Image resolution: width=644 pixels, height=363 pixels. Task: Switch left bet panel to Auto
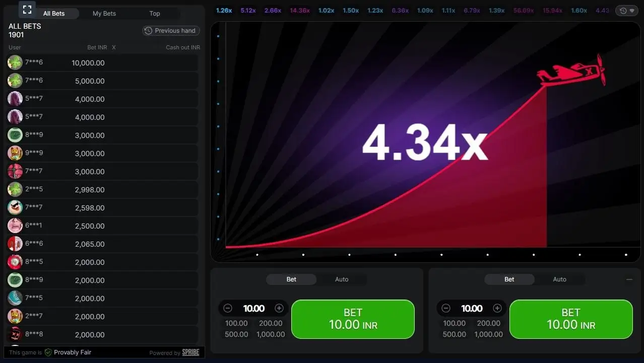342,279
